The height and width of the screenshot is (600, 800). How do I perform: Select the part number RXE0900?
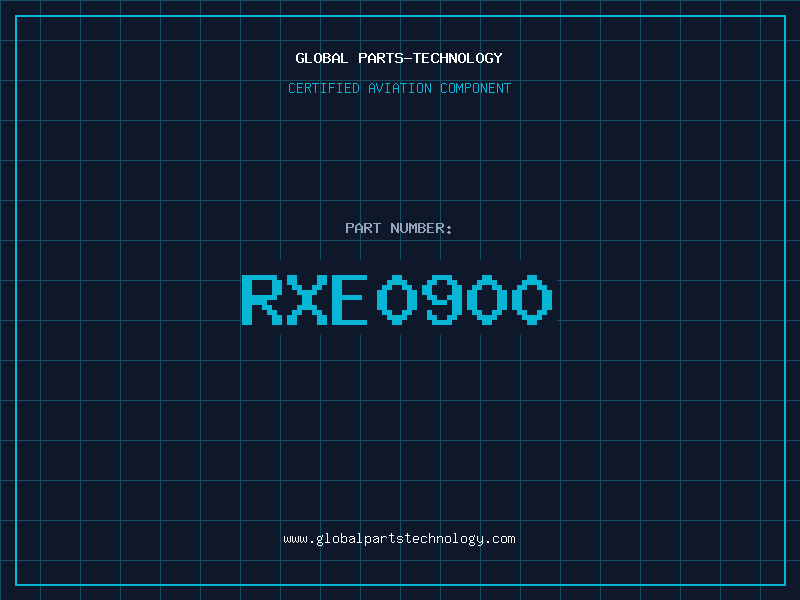[x=397, y=299]
